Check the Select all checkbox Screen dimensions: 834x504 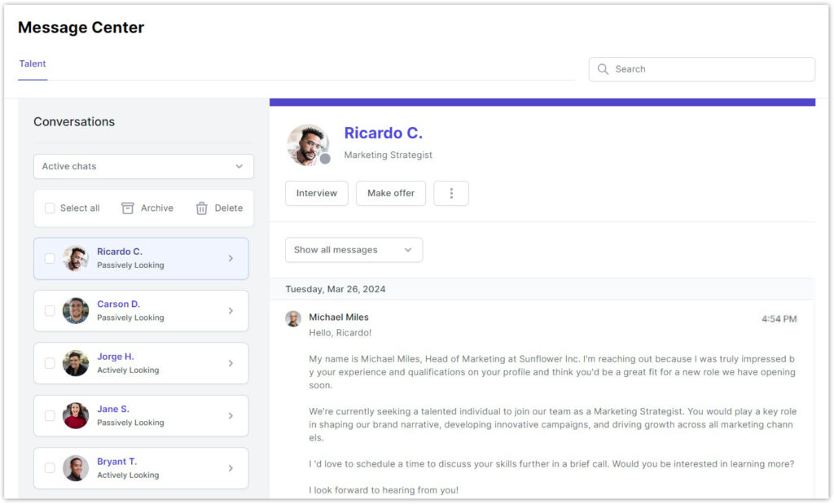point(50,208)
